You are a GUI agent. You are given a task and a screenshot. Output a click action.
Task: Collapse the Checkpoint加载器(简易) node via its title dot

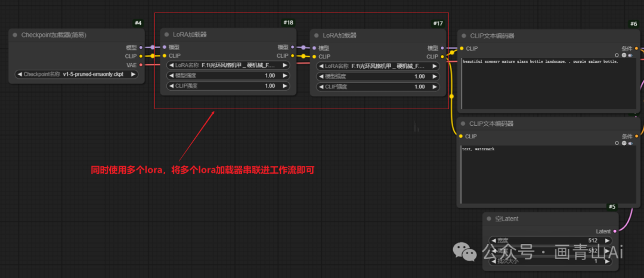click(x=15, y=35)
